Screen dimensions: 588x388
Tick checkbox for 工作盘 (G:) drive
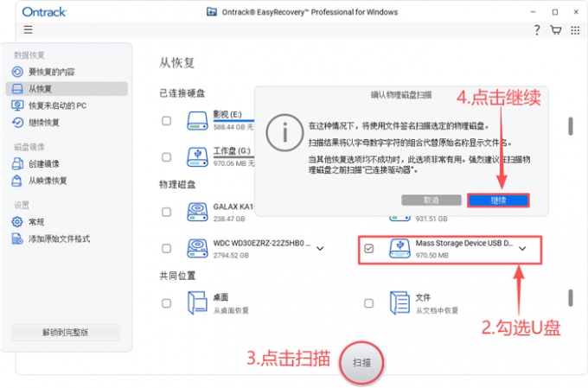[167, 156]
